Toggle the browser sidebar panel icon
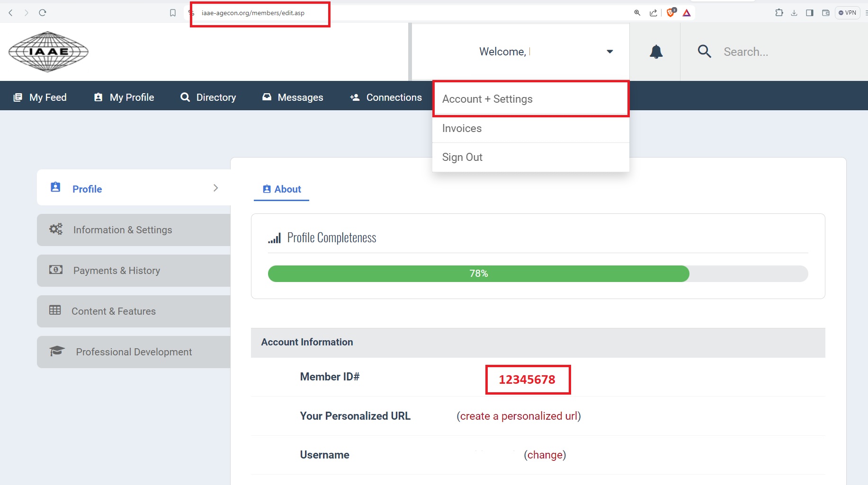868x485 pixels. coord(810,13)
